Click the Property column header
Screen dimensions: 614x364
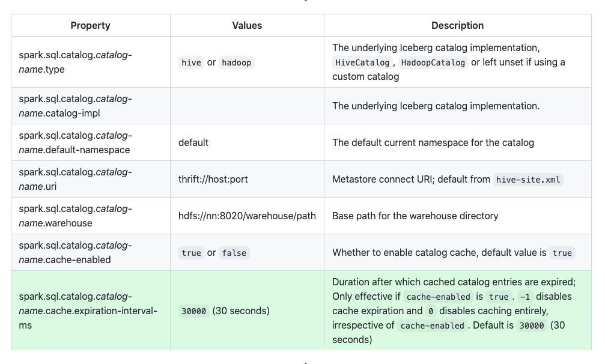90,25
